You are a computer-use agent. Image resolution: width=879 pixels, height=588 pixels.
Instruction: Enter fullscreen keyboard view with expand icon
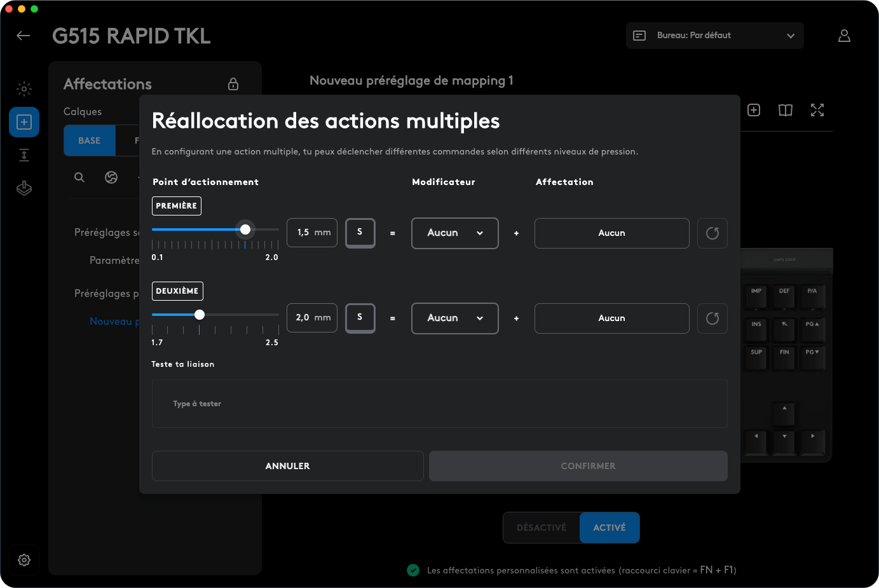[817, 110]
